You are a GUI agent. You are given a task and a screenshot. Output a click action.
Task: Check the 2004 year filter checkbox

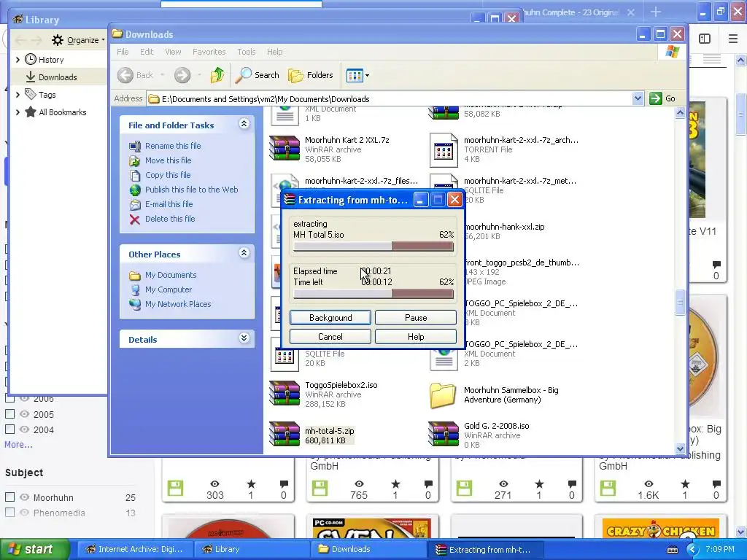[9, 429]
